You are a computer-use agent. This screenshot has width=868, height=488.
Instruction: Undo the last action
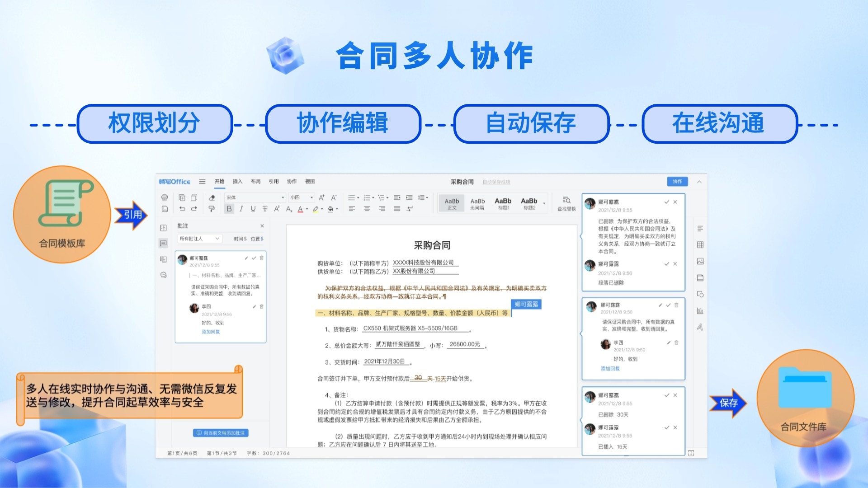click(182, 209)
